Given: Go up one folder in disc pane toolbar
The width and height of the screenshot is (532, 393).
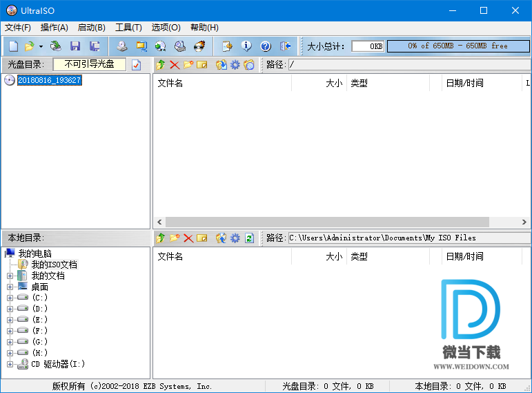Looking at the screenshot, I should point(161,64).
